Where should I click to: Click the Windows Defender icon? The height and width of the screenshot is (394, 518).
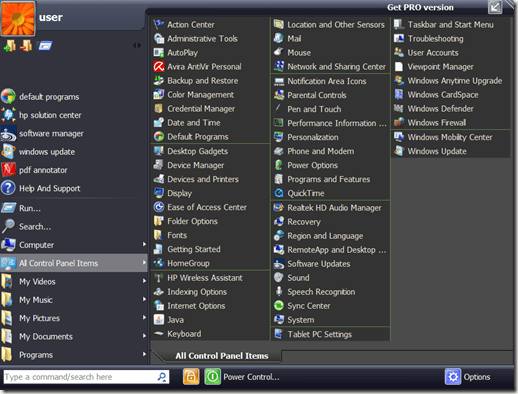point(399,109)
